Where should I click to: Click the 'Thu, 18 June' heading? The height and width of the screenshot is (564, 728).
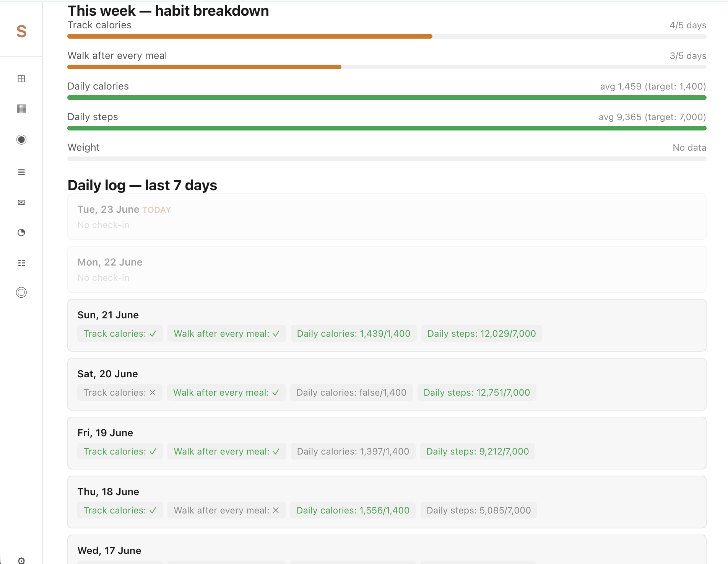tap(108, 492)
